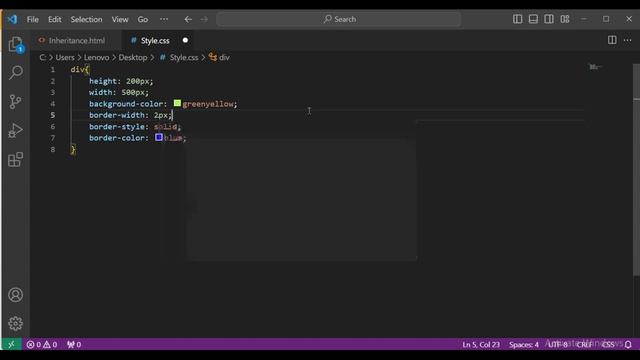Open the Manage gear menu
This screenshot has width=640, height=360.
tap(16, 323)
